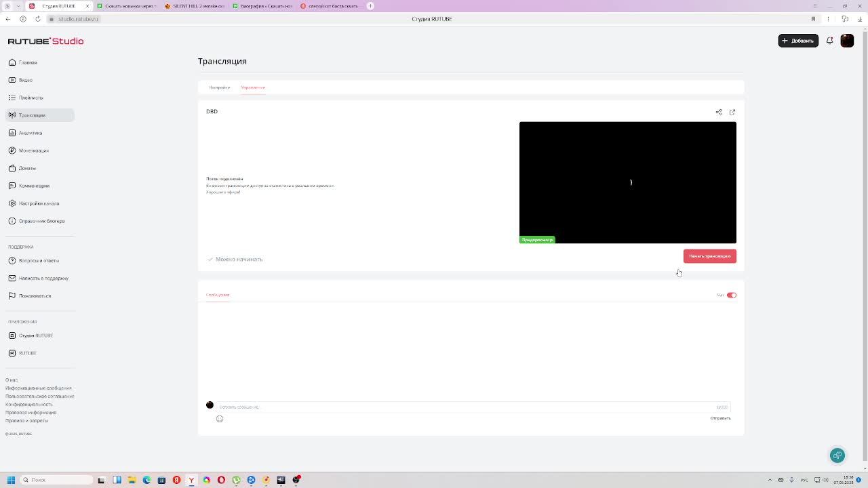Click Отправить to send message

[x=720, y=418]
